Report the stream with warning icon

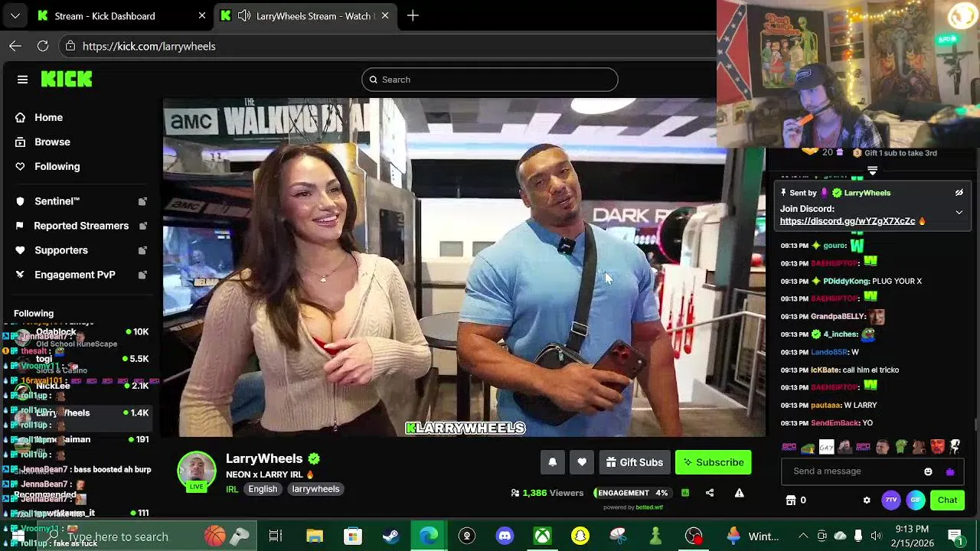click(x=739, y=493)
